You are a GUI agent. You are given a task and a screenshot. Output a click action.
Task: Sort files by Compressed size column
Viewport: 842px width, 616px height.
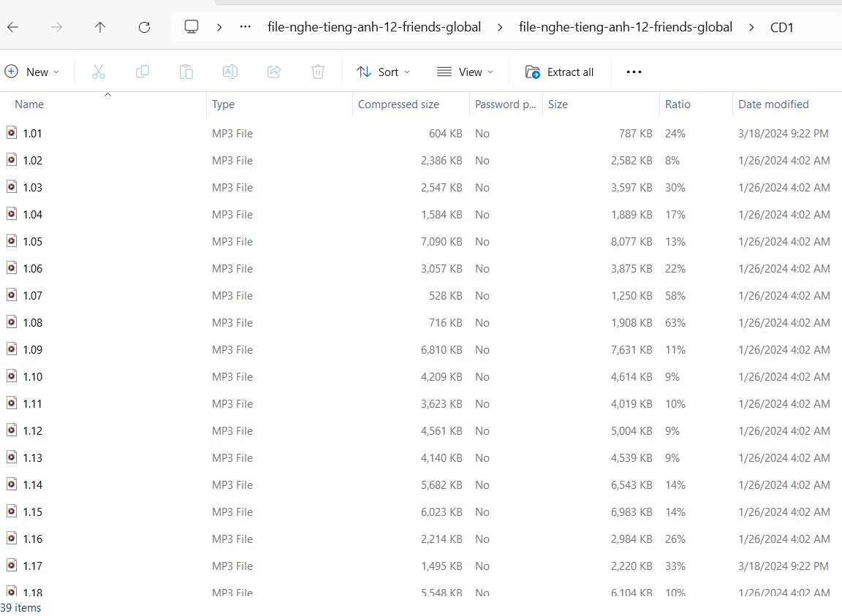click(398, 104)
